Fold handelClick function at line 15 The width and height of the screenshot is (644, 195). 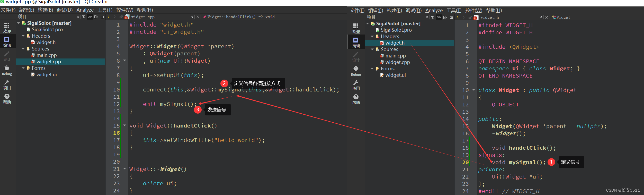(x=125, y=125)
